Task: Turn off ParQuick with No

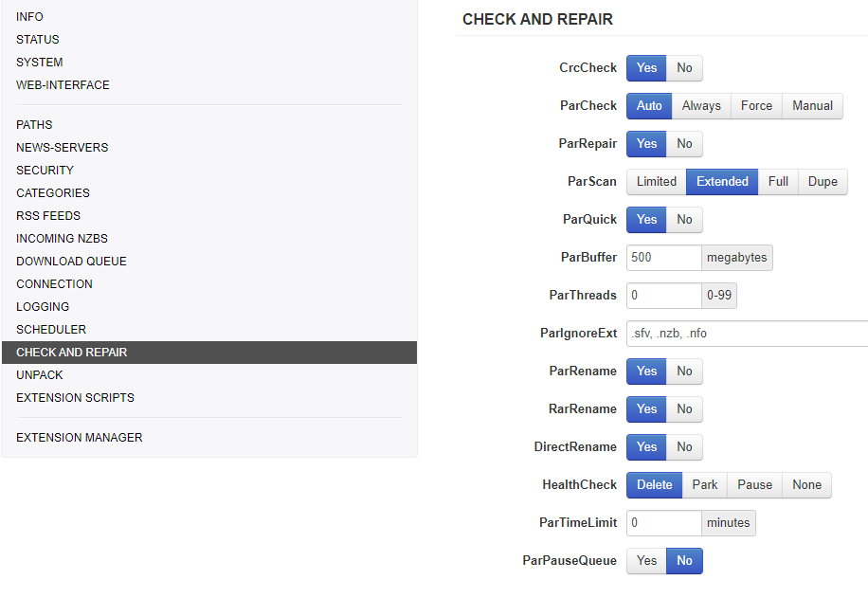Action: 684,220
